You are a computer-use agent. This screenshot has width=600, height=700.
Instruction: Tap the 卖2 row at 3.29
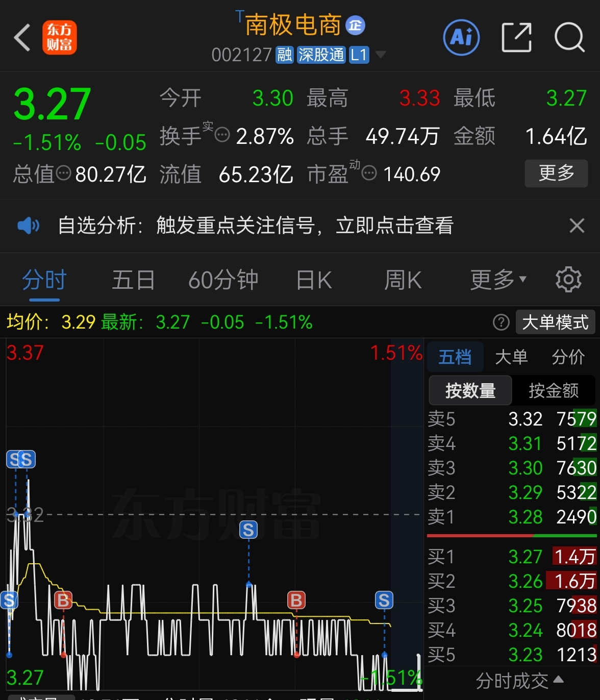(x=512, y=492)
